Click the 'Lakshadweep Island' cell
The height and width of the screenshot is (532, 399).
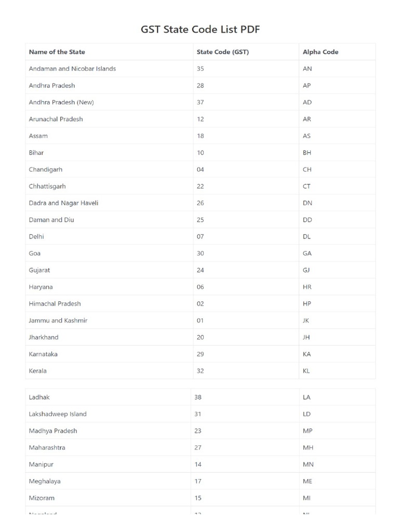(58, 414)
